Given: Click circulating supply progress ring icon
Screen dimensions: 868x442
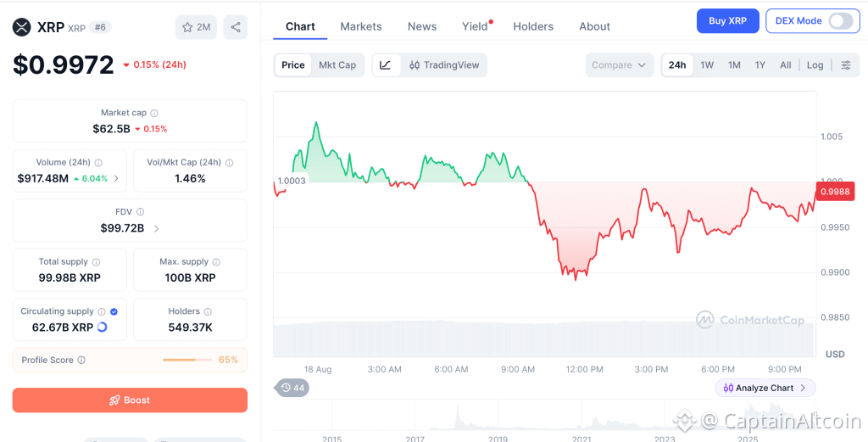Looking at the screenshot, I should [x=102, y=327].
